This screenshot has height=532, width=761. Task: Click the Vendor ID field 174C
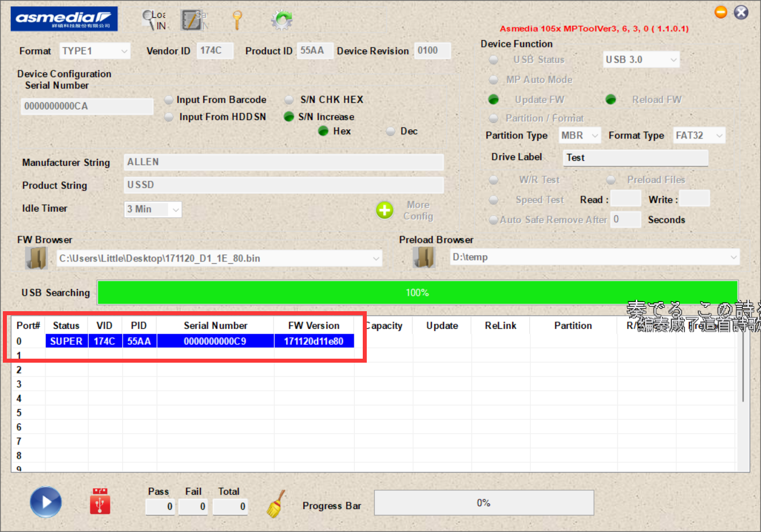point(215,51)
